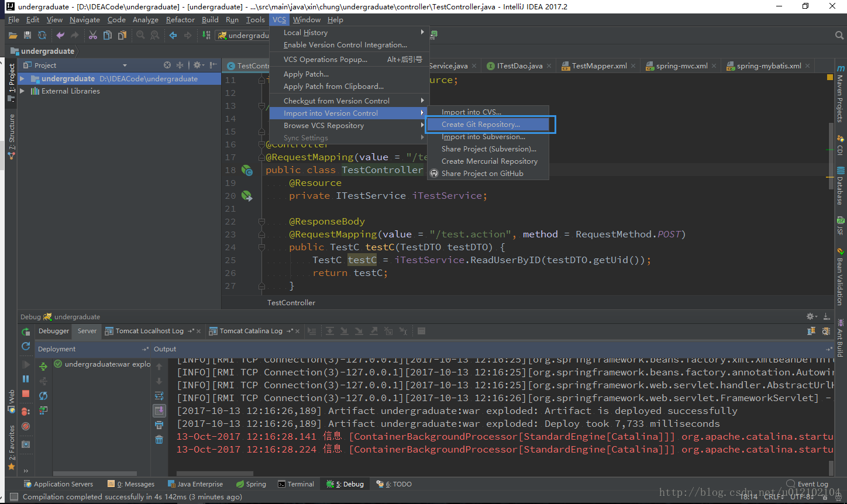The image size is (847, 504).
Task: Click the Rerun debug icon
Action: [26, 332]
